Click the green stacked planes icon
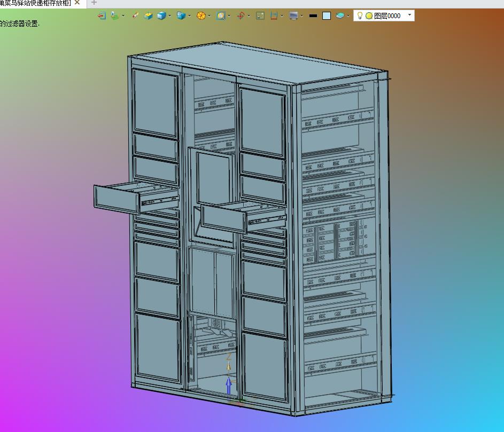504x432 pixels. 114,15
